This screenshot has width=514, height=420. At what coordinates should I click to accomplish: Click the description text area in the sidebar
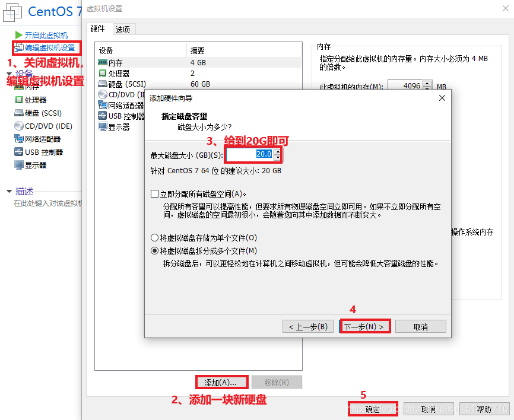(47, 203)
